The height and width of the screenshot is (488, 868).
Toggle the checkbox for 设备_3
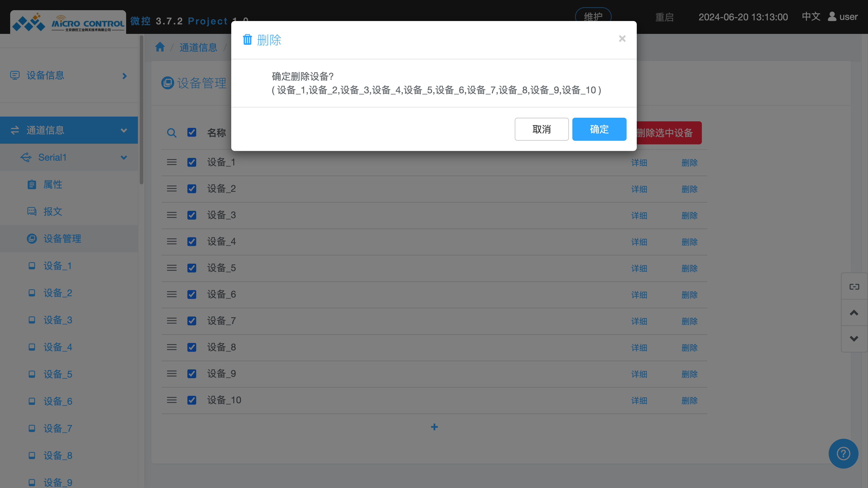[x=192, y=215]
